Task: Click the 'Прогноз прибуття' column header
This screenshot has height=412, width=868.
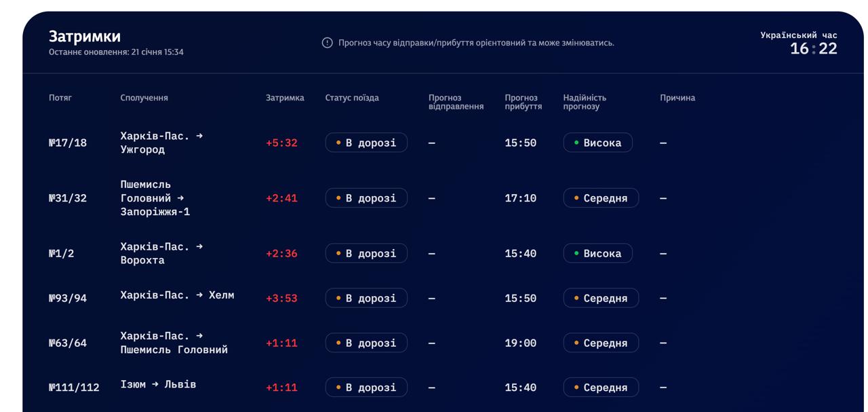Action: click(x=523, y=102)
